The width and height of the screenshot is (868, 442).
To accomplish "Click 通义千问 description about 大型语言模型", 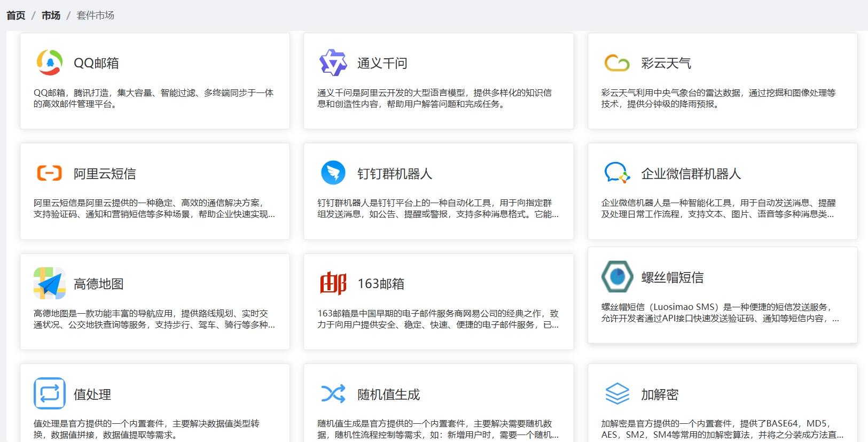I will tap(435, 98).
